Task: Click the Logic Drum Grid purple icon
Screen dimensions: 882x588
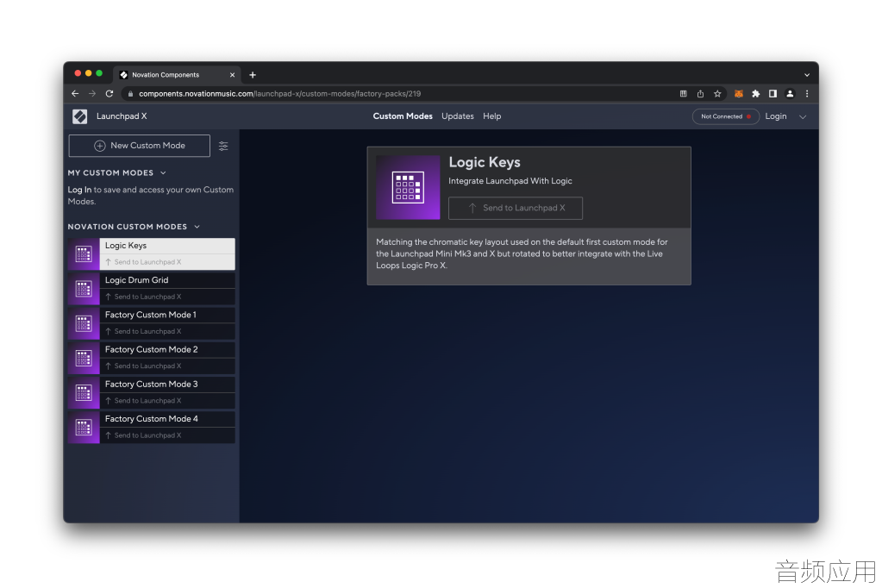Action: pyautogui.click(x=84, y=289)
